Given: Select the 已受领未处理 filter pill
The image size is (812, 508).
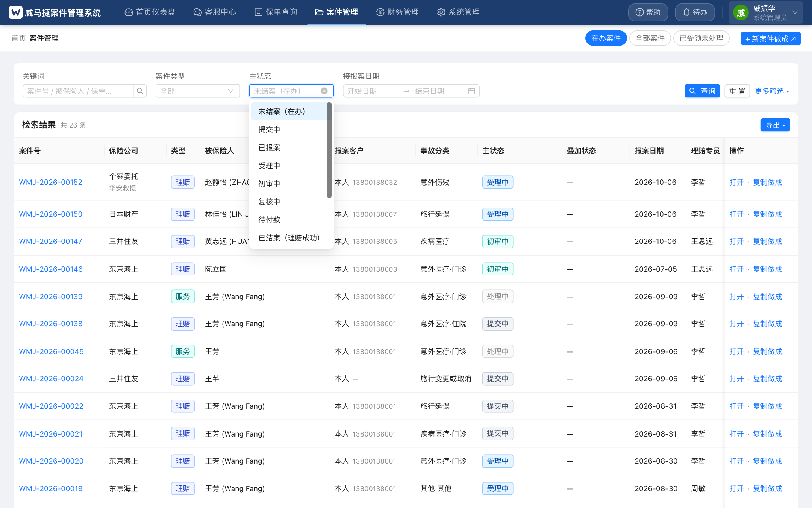Looking at the screenshot, I should (x=701, y=38).
